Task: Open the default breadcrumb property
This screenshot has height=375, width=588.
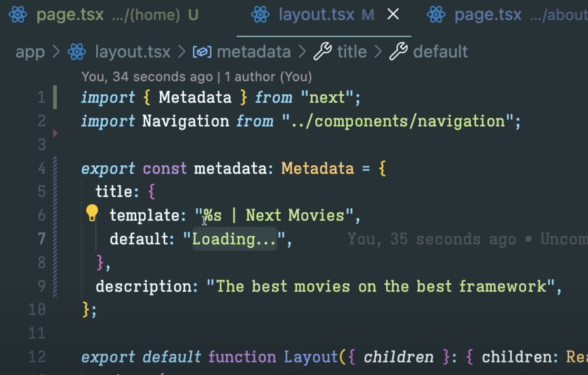Action: point(440,52)
